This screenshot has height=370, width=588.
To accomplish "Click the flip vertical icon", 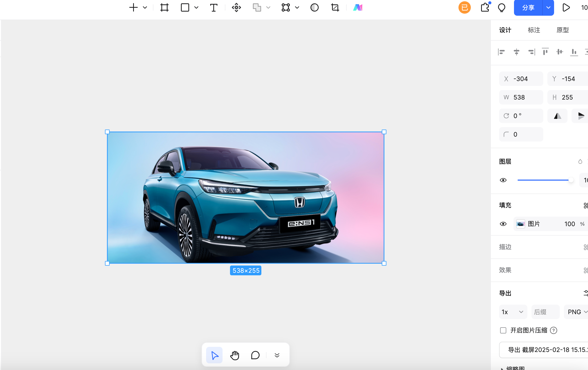I will (581, 116).
